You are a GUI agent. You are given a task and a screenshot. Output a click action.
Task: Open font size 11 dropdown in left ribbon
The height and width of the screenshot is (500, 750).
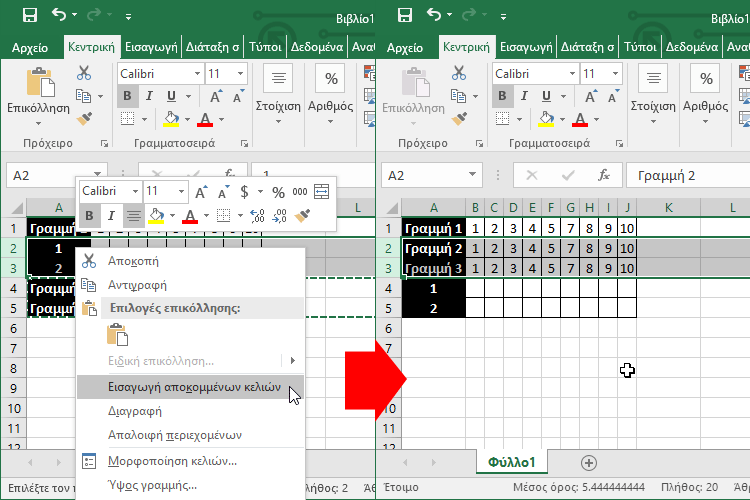240,74
